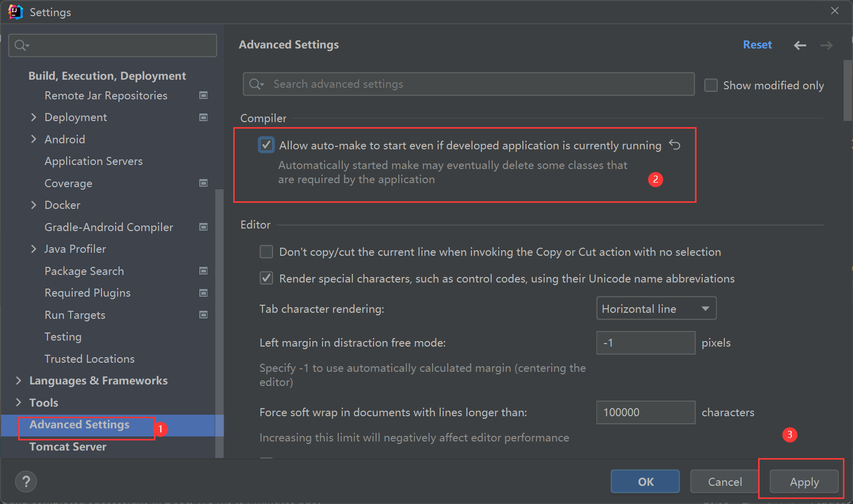
Task: Expand the Deployment tree node
Action: tap(33, 118)
